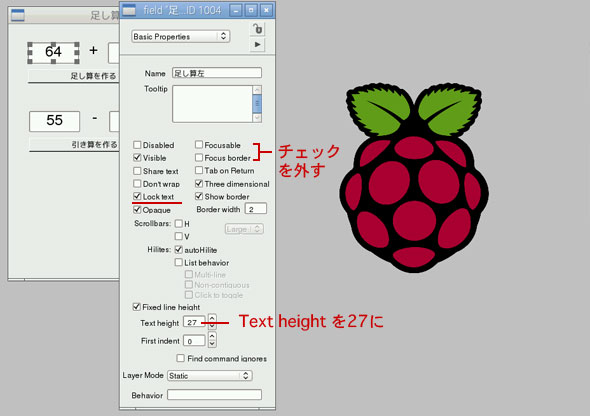Enable vertical scrollbar V checkbox
Screen dimensions: 590x416
coord(179,236)
